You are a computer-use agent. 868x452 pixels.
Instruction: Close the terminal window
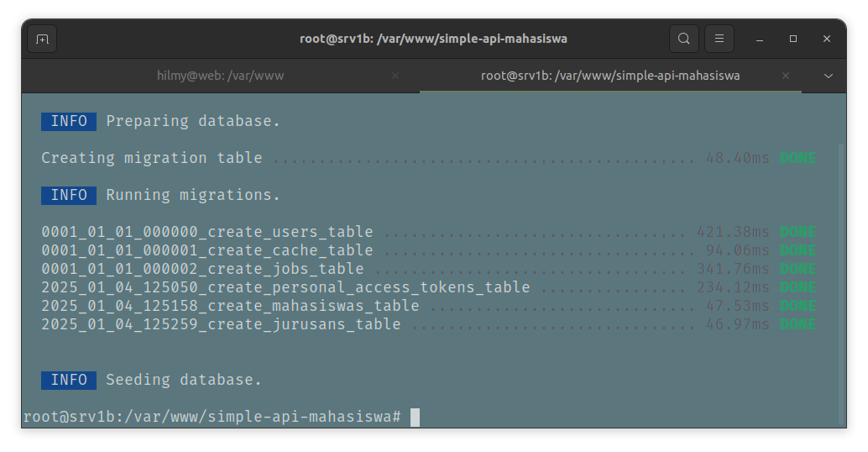[x=827, y=39]
